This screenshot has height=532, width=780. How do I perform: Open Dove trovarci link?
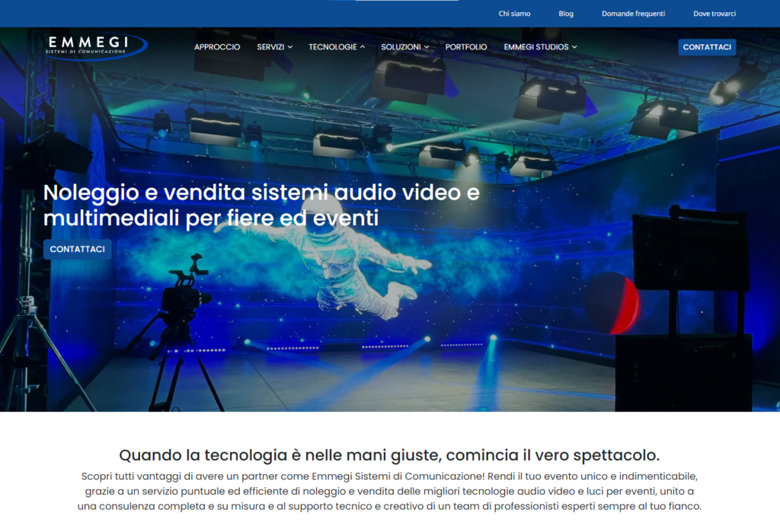(x=714, y=14)
